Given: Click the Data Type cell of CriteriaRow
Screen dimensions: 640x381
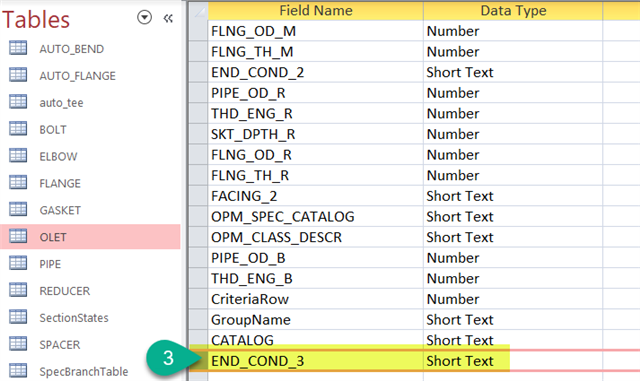Looking at the screenshot, I should tap(513, 299).
